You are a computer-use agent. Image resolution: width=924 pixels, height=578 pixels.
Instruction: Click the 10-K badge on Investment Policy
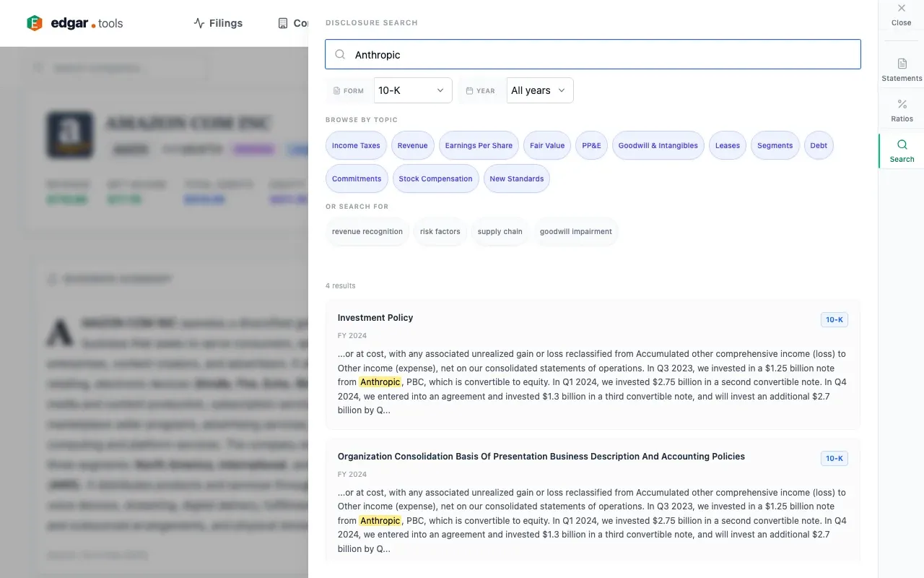pos(834,319)
